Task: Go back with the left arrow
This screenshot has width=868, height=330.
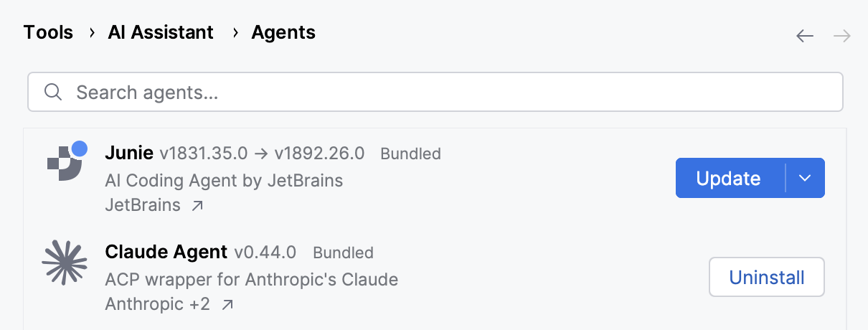Action: 805,36
